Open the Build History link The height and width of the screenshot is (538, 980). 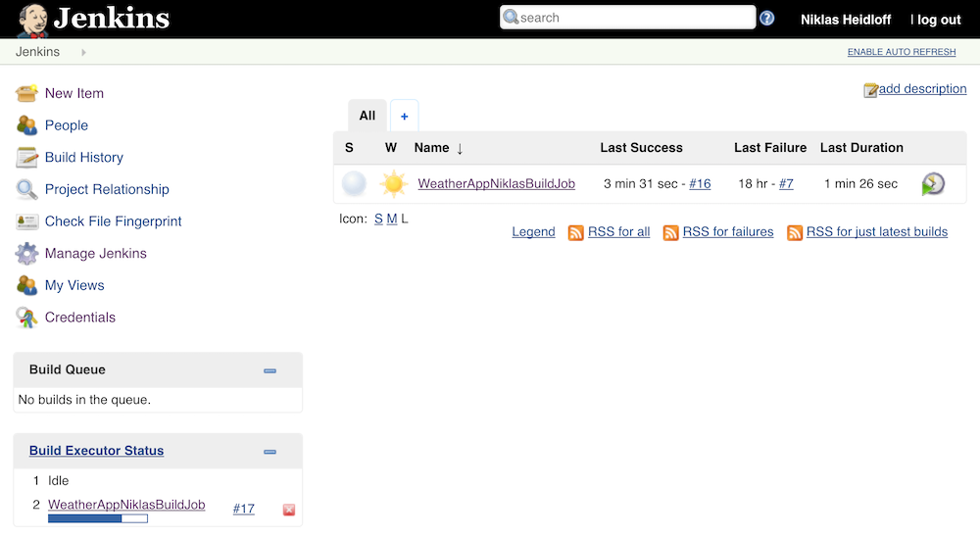84,158
